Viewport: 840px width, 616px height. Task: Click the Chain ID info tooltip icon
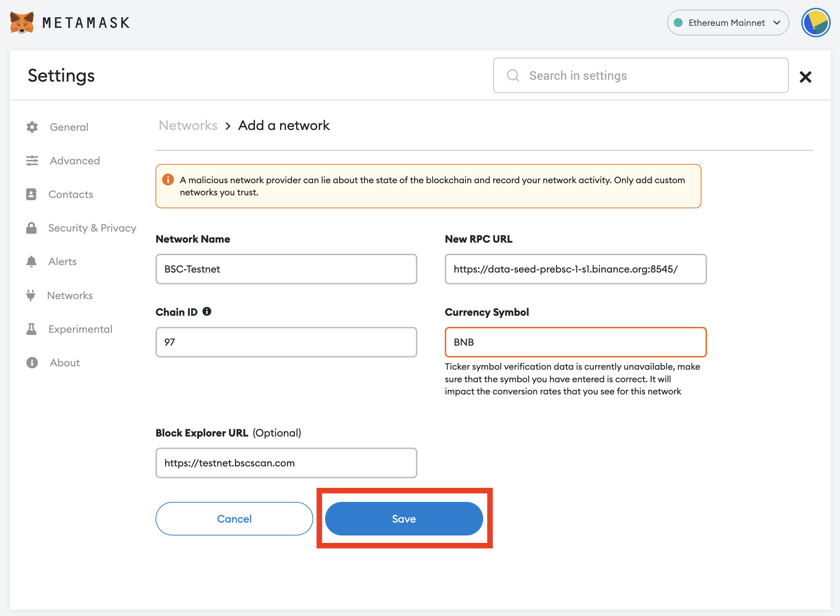click(206, 311)
